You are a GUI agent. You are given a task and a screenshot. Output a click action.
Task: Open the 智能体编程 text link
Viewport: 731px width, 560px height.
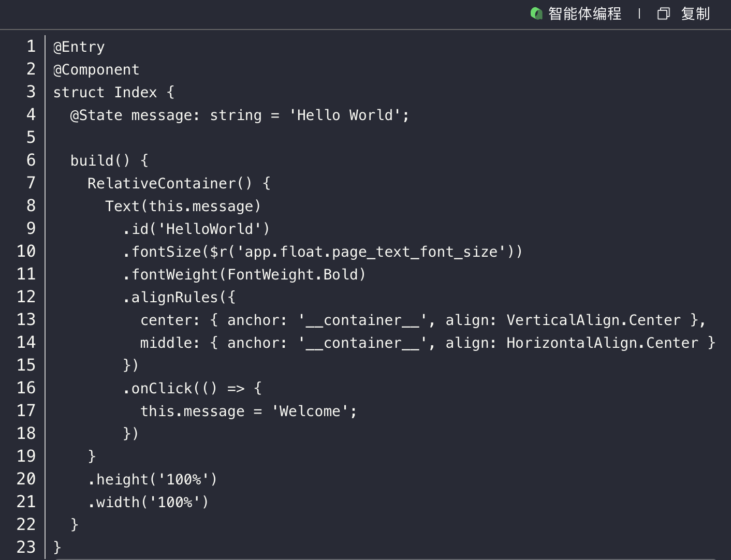coord(584,13)
